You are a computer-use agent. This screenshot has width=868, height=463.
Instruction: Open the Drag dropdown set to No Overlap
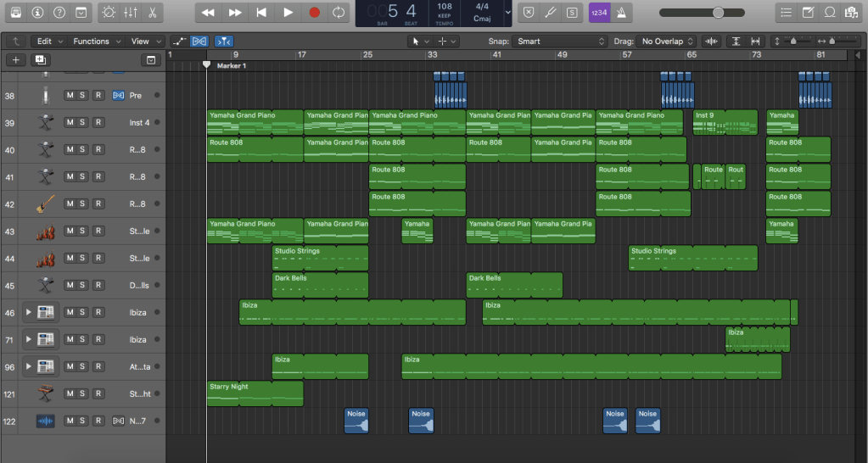tap(668, 41)
